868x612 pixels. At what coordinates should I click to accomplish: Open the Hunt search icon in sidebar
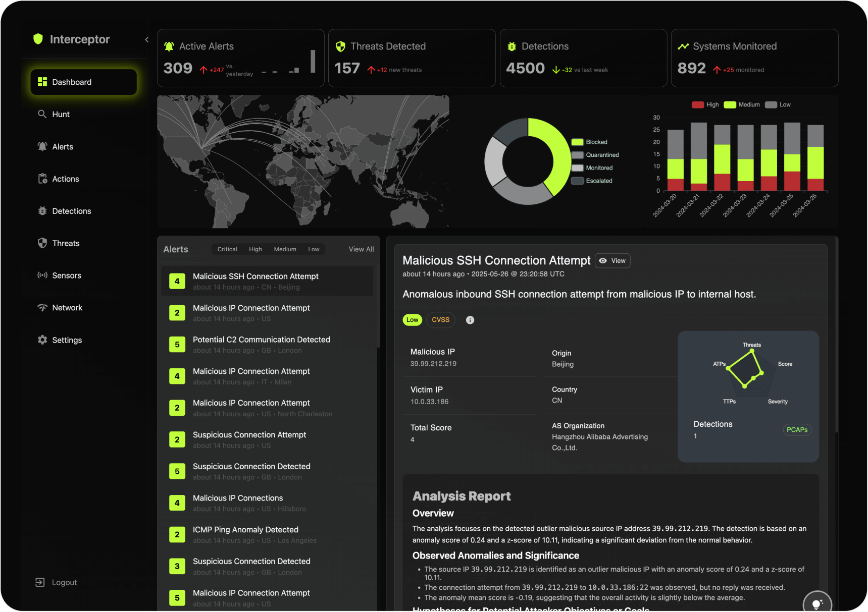(42, 114)
